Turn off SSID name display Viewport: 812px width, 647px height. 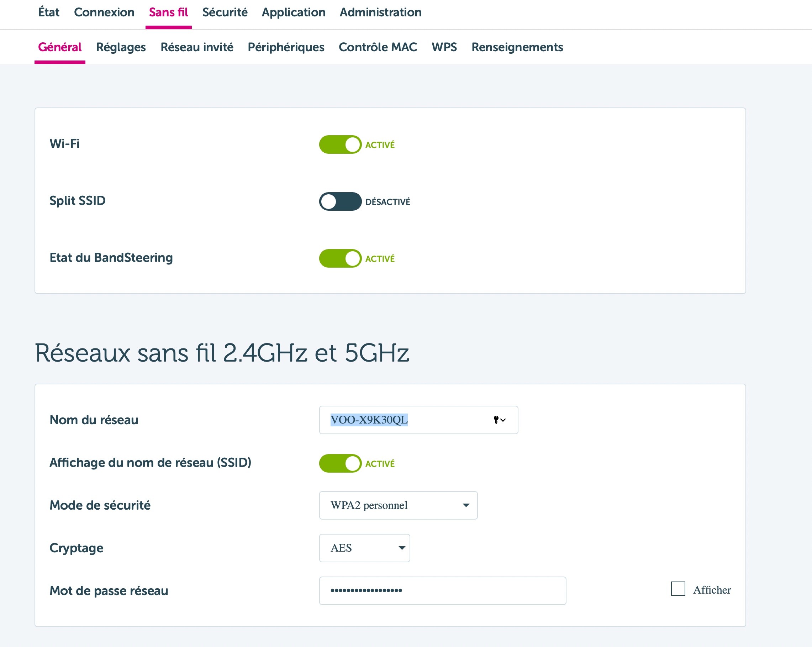[x=340, y=464]
